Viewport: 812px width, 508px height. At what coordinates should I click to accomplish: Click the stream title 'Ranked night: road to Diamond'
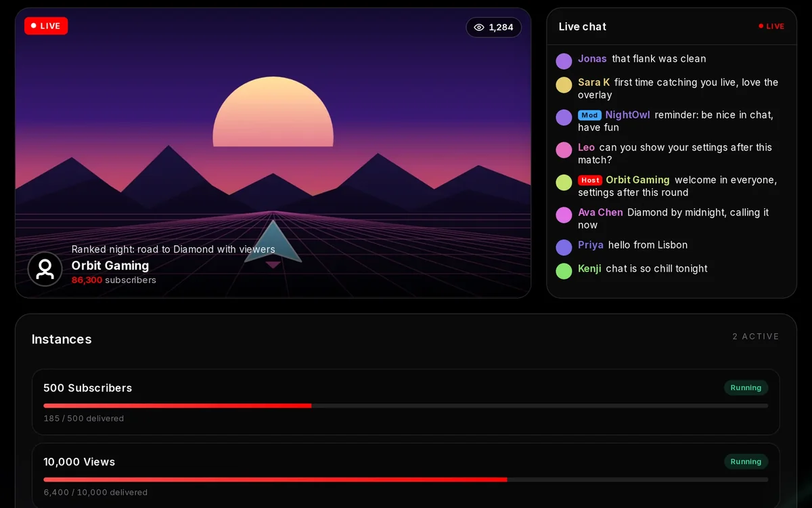pyautogui.click(x=173, y=249)
